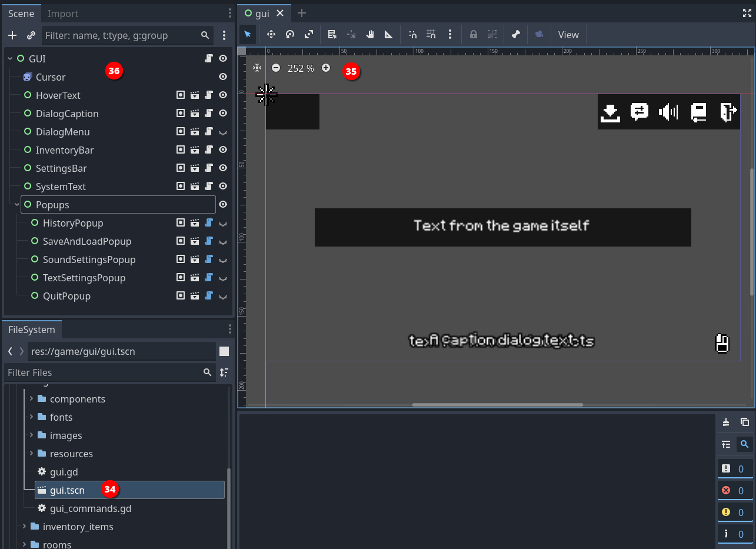Reset zoom via the 252 % label
Screen dimensions: 756x549
[x=301, y=68]
